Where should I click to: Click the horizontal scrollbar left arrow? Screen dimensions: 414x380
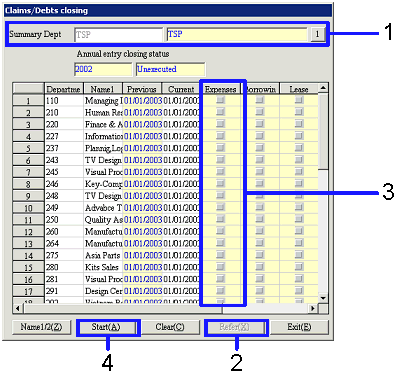pos(18,309)
